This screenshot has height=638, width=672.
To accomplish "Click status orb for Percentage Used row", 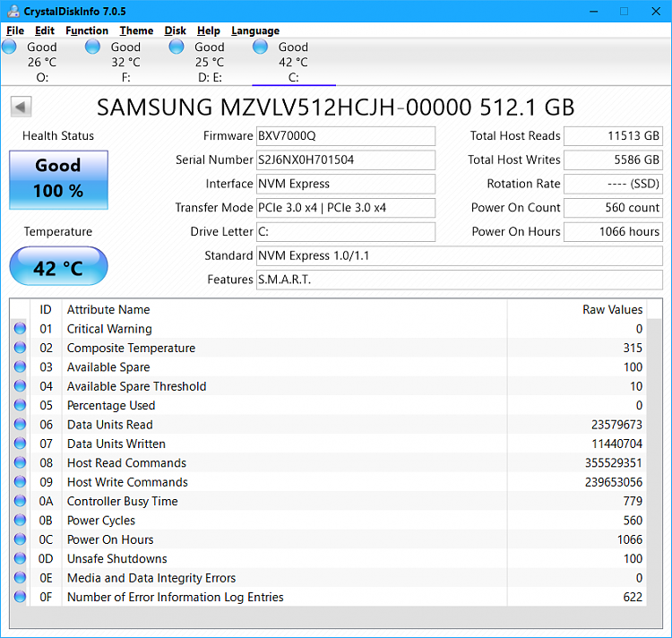I will point(20,405).
